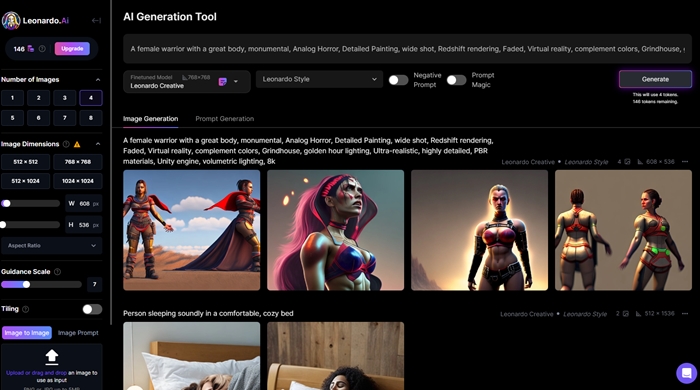Open the chat support bubble icon
The height and width of the screenshot is (390, 700).
686,373
